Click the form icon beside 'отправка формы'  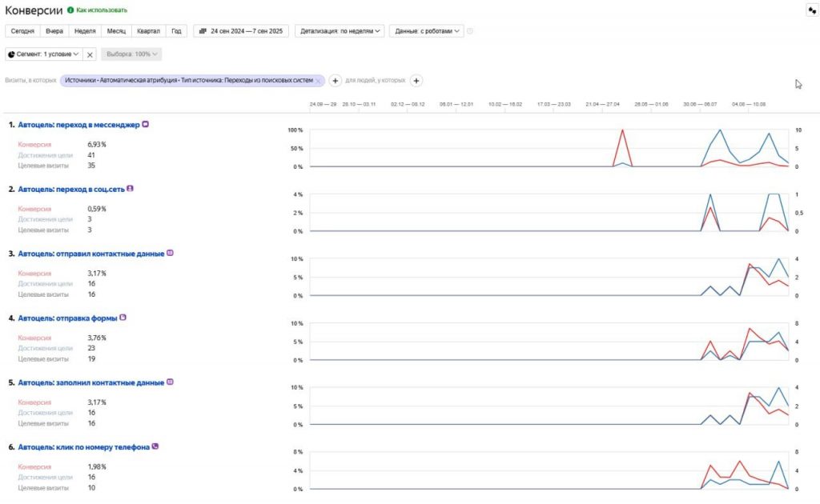(x=123, y=318)
